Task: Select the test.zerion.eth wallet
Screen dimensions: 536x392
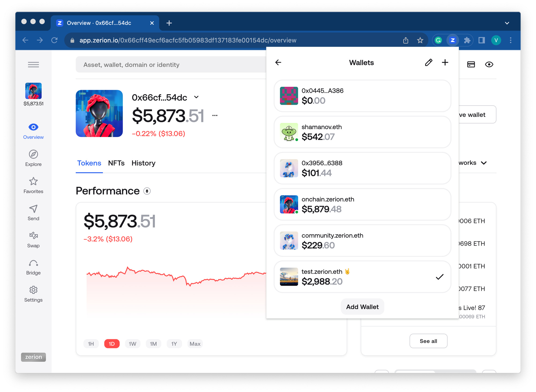Action: point(362,277)
